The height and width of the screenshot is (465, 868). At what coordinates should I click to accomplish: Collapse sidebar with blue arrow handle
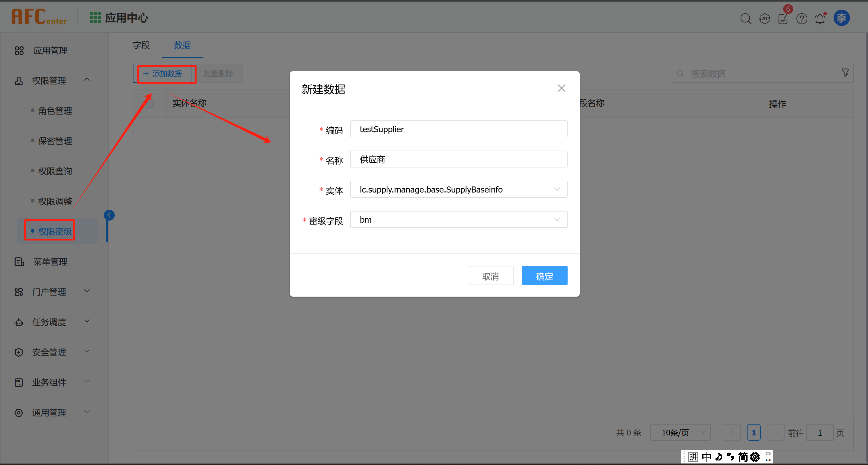point(109,215)
